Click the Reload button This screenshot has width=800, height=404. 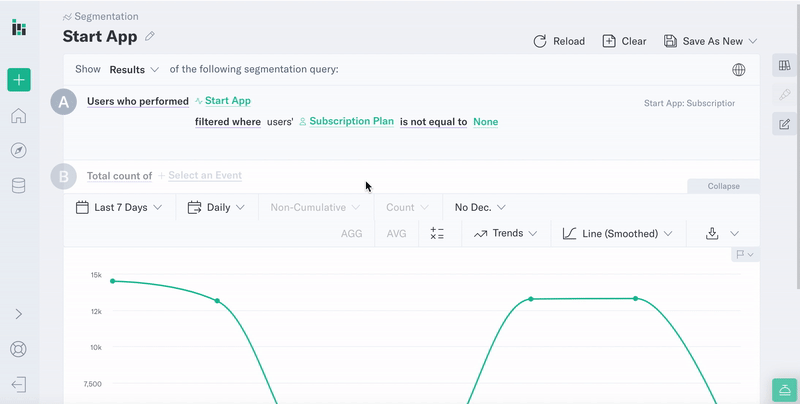(559, 41)
